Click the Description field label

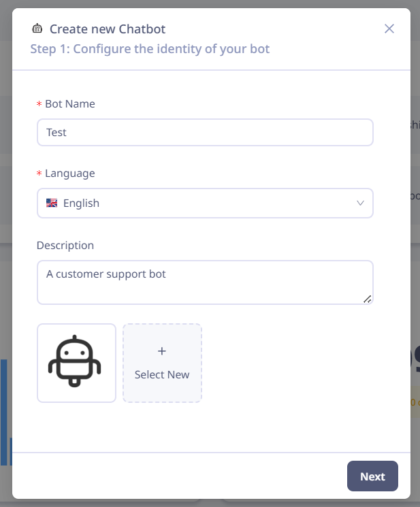click(x=65, y=246)
